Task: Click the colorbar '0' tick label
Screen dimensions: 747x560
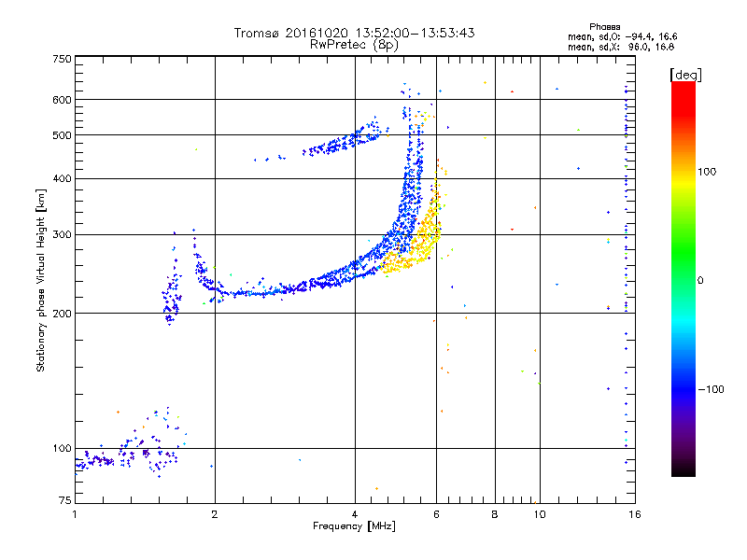Action: point(700,280)
